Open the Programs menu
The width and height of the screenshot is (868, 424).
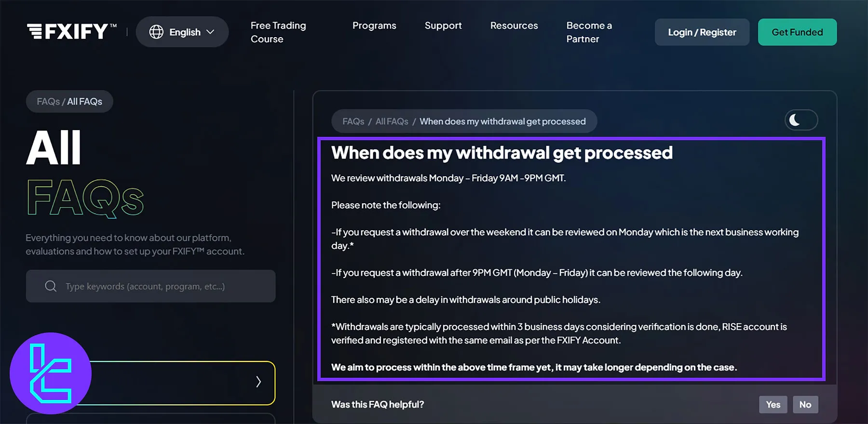[x=374, y=26]
